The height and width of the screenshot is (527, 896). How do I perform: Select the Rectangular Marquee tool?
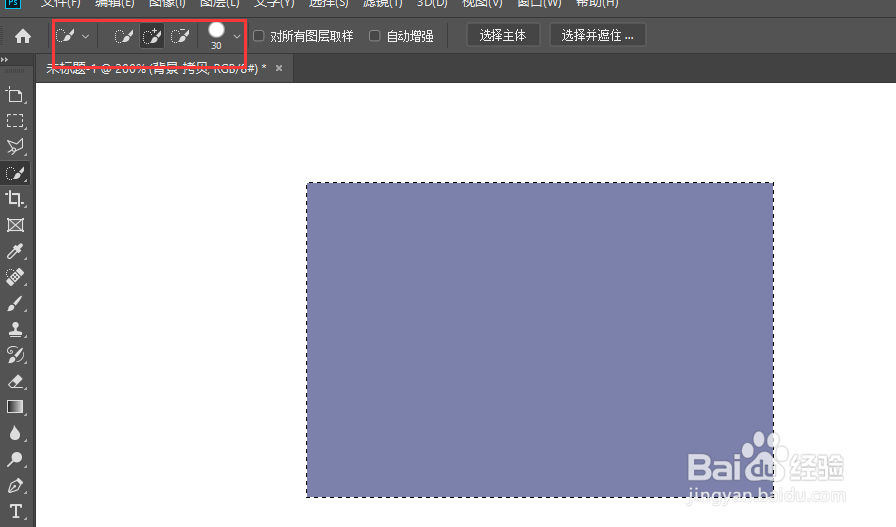click(x=15, y=121)
